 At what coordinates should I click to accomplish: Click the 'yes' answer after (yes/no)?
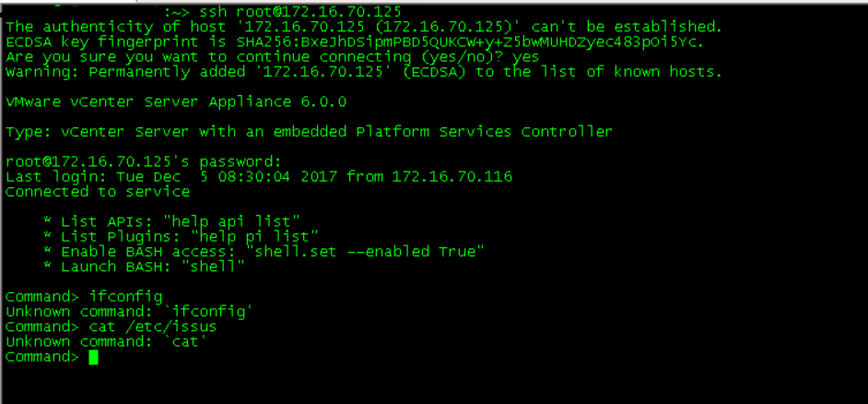pyautogui.click(x=526, y=57)
